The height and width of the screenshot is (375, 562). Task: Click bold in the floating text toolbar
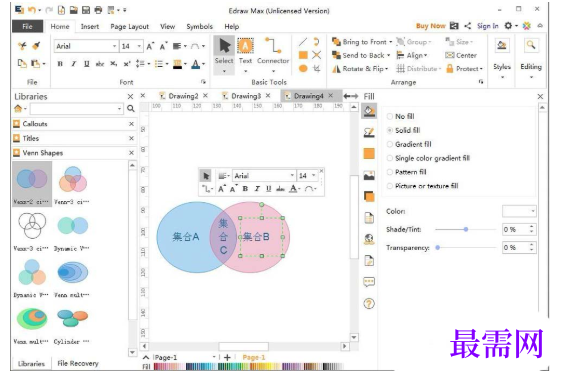(x=245, y=189)
